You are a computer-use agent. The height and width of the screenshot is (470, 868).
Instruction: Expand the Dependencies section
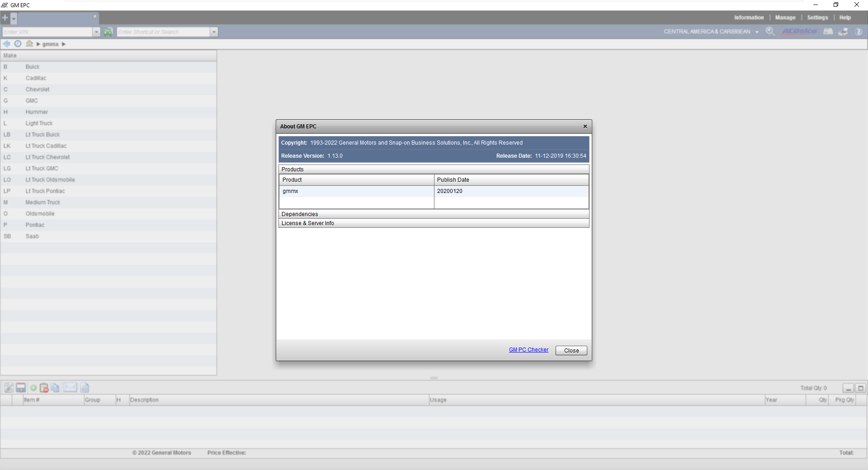[x=434, y=214]
